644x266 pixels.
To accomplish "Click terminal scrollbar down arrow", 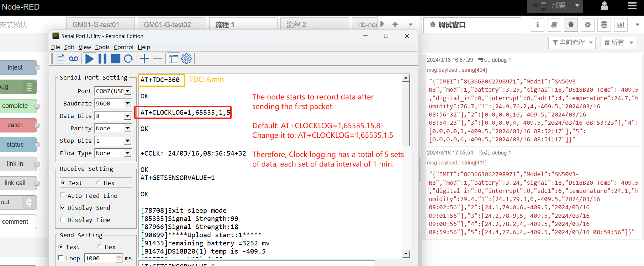I will click(x=406, y=254).
